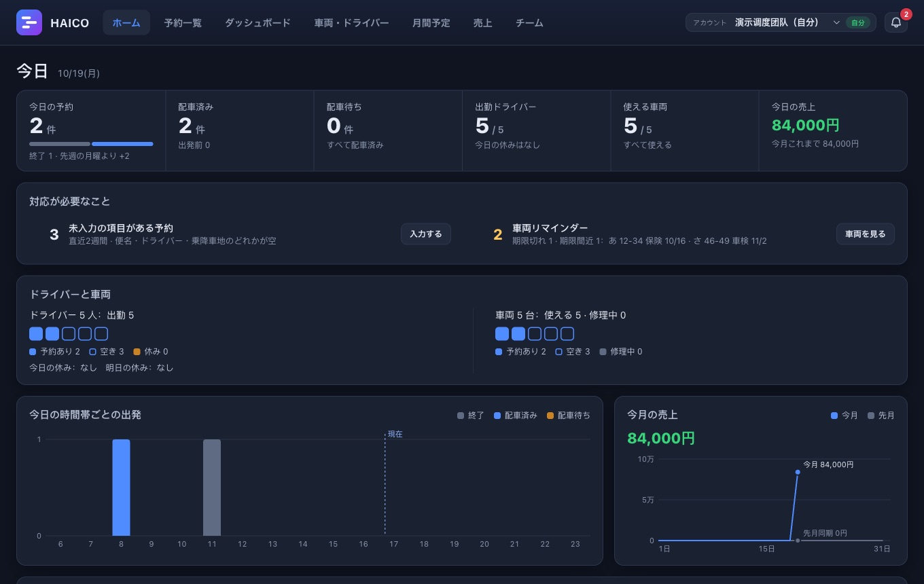
Task: Click the 車両を見る button
Action: 866,234
